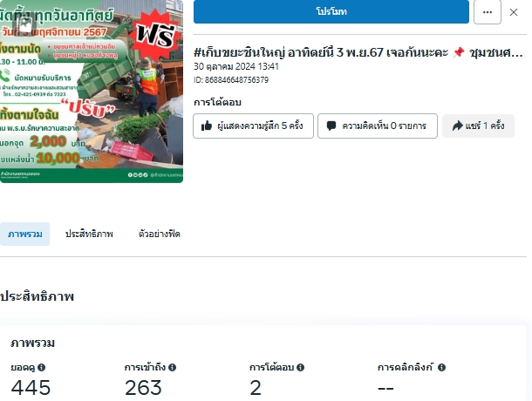This screenshot has height=401, width=532.
Task: Close the post insights panel
Action: tap(514, 12)
